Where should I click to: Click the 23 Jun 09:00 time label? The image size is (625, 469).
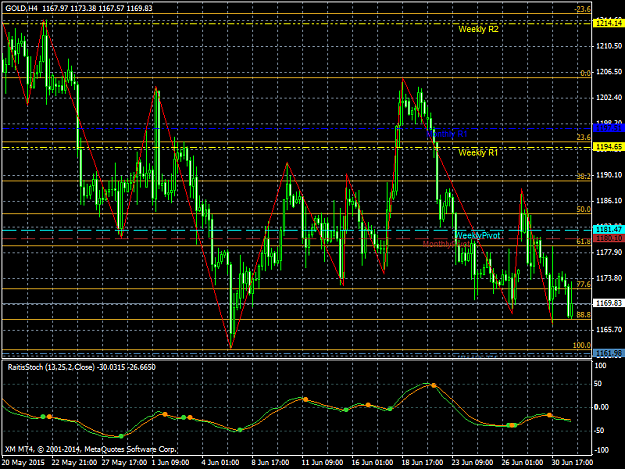point(472,462)
